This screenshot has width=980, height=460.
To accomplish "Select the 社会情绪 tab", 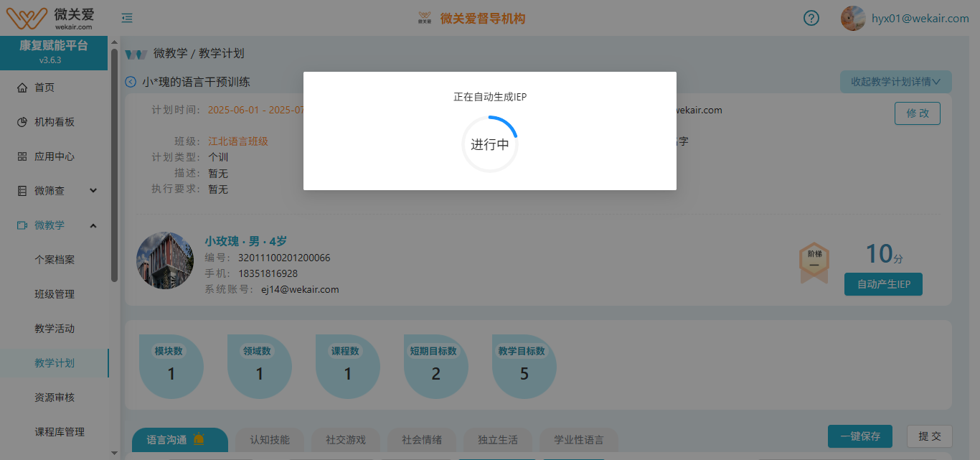I will pos(422,440).
